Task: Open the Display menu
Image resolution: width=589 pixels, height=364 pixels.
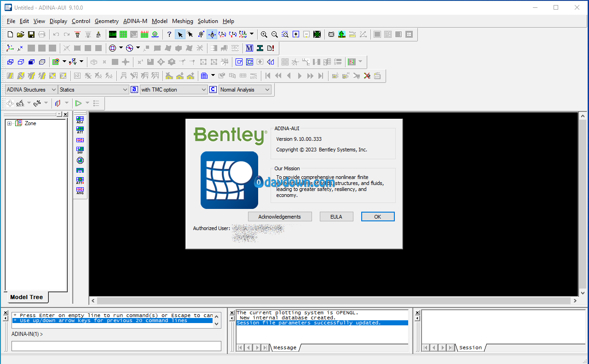Action: click(58, 21)
